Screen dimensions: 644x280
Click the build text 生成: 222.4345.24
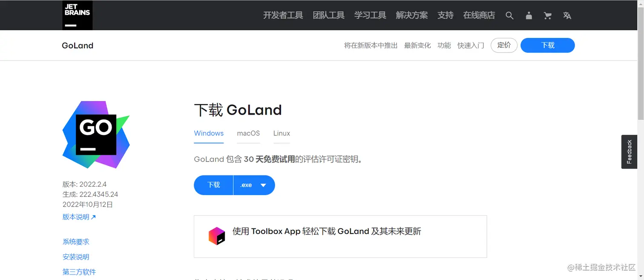pos(90,194)
